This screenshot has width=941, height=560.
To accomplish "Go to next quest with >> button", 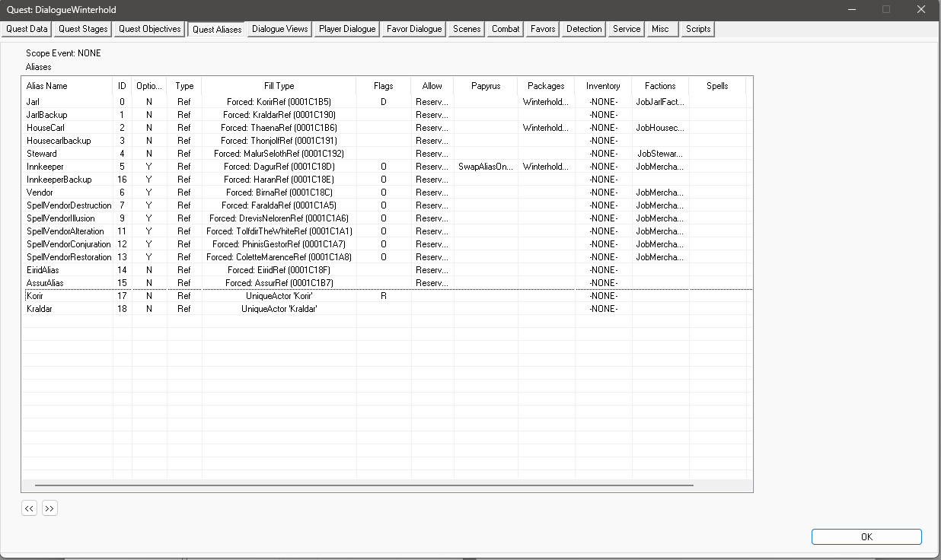I will click(49, 508).
